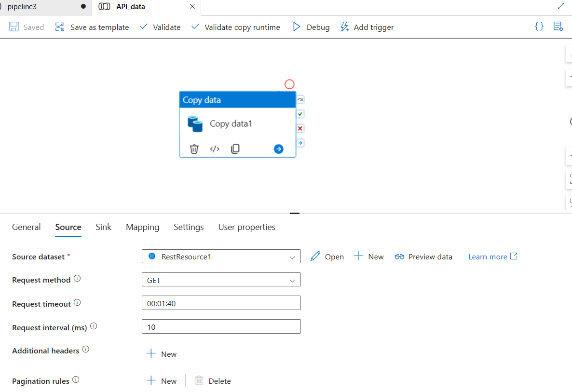Show the Request interval info icon
Screen dimensions: 572x392
[94, 326]
